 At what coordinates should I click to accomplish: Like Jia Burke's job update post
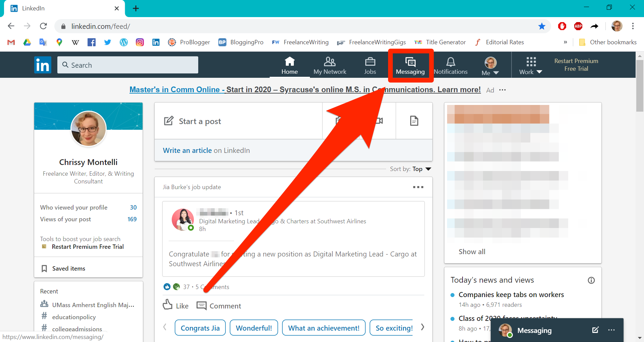point(176,305)
